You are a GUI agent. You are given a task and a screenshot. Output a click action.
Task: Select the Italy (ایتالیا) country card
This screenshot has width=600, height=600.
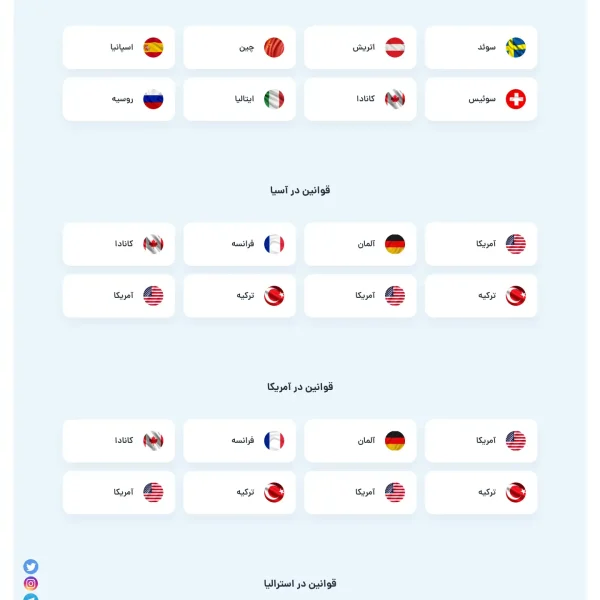tap(240, 99)
